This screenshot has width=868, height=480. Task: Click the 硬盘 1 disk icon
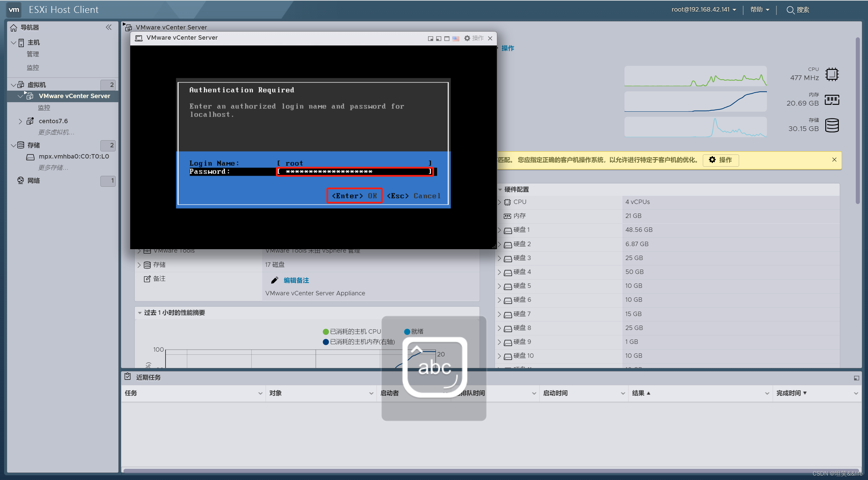tap(507, 230)
